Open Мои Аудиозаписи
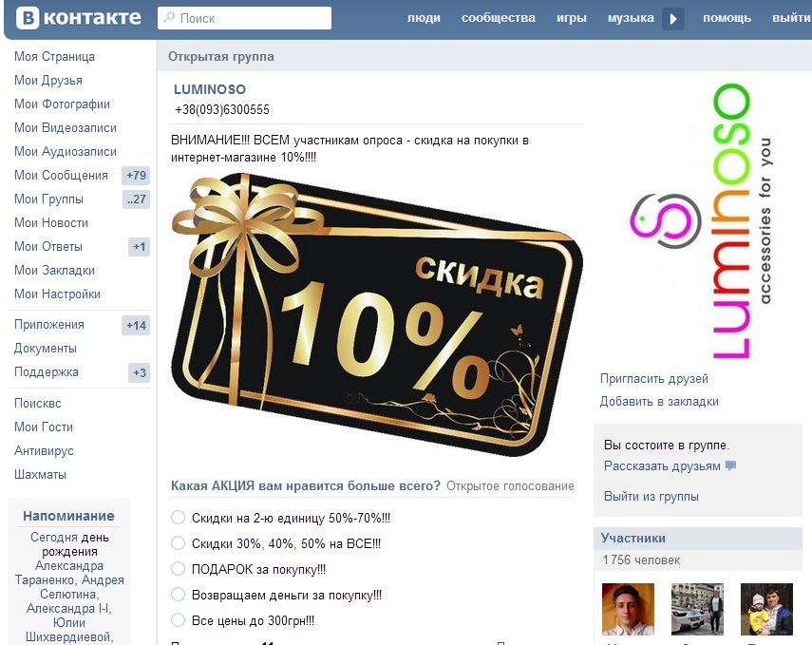Screen dimensions: 812x645 point(66,152)
